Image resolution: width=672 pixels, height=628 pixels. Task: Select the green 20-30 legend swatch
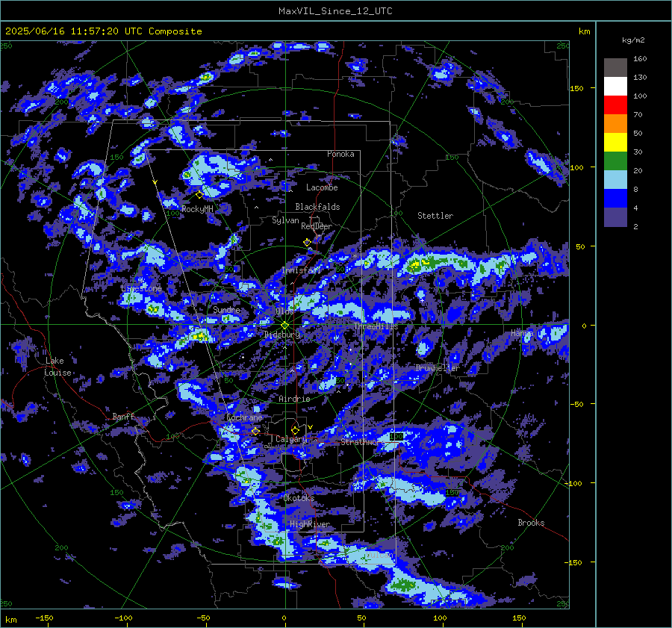click(x=615, y=161)
